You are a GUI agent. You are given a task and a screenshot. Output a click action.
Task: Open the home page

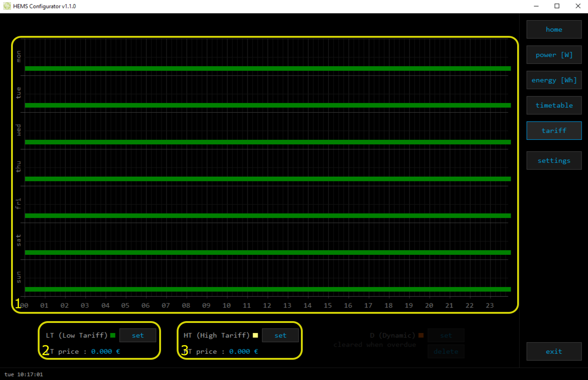click(x=554, y=29)
